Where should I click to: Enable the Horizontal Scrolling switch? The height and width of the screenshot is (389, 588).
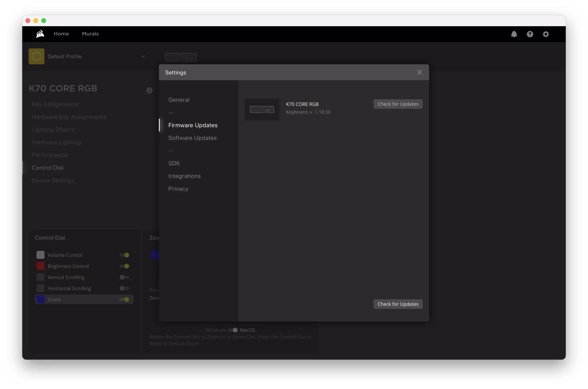coord(124,288)
